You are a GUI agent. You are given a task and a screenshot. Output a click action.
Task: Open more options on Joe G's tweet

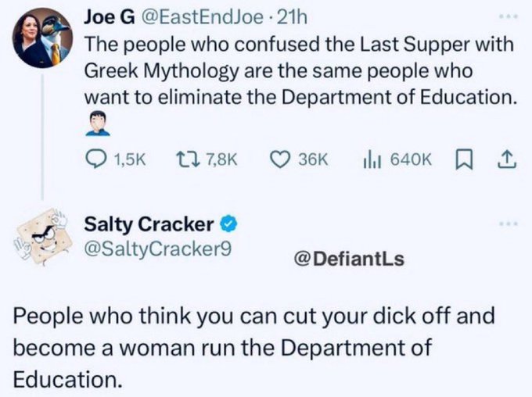(x=508, y=16)
